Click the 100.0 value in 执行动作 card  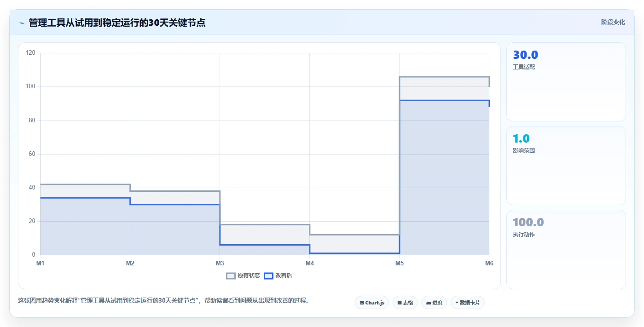[528, 222]
